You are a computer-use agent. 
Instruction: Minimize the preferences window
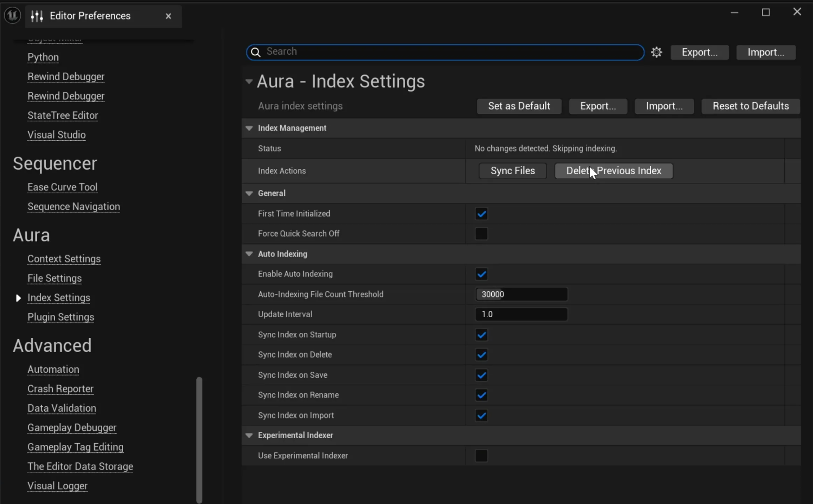pos(734,13)
